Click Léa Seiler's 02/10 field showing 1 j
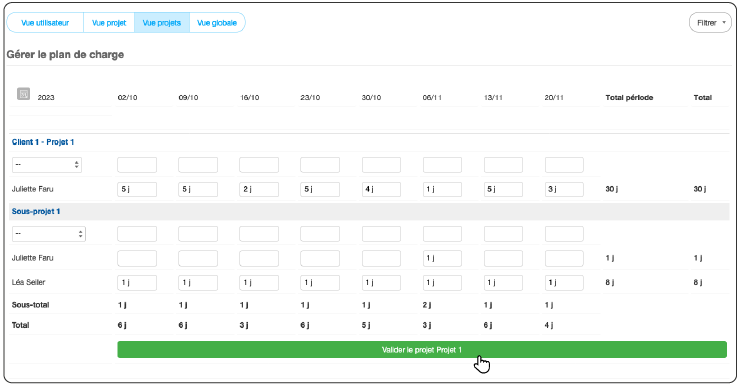The height and width of the screenshot is (386, 742). pyautogui.click(x=137, y=282)
